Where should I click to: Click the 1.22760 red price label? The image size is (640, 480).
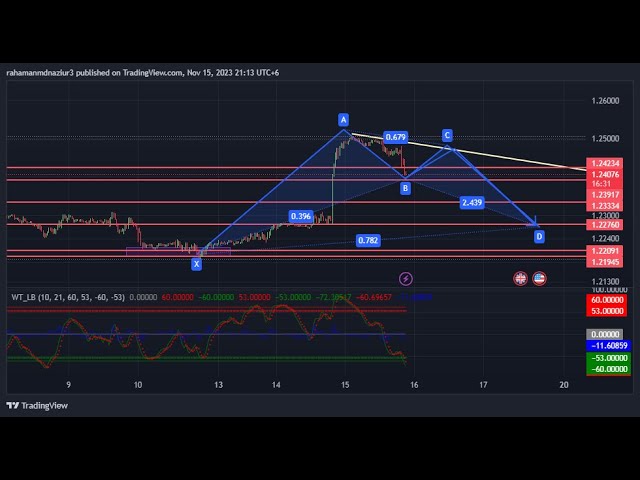pyautogui.click(x=606, y=225)
